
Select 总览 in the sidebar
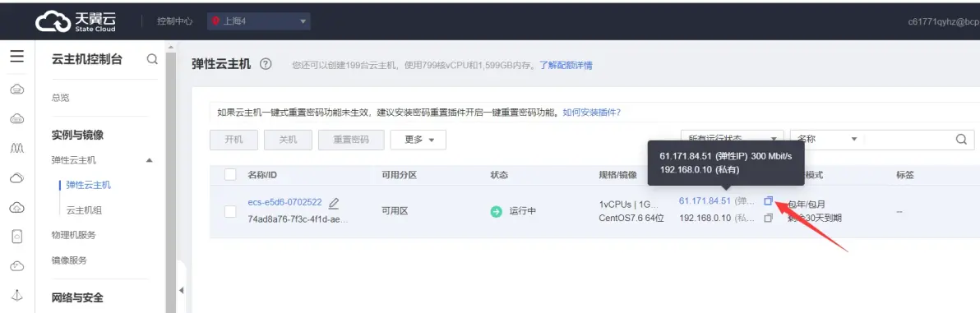tap(60, 98)
